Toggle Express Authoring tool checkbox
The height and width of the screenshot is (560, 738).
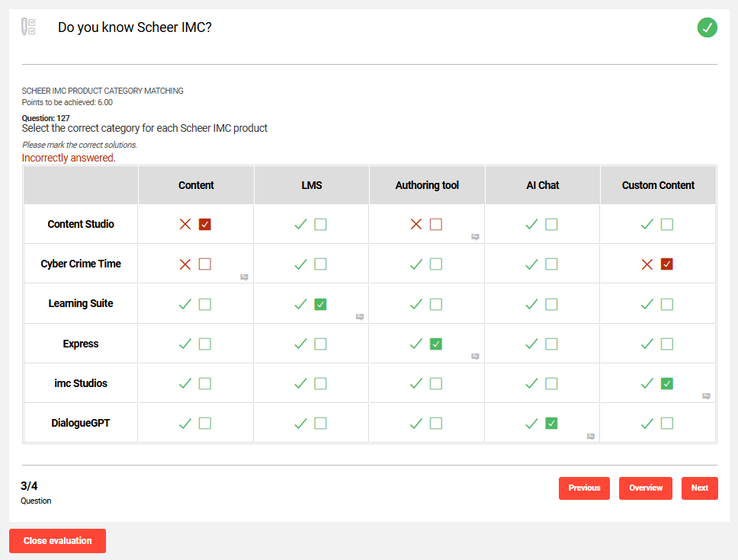(436, 344)
